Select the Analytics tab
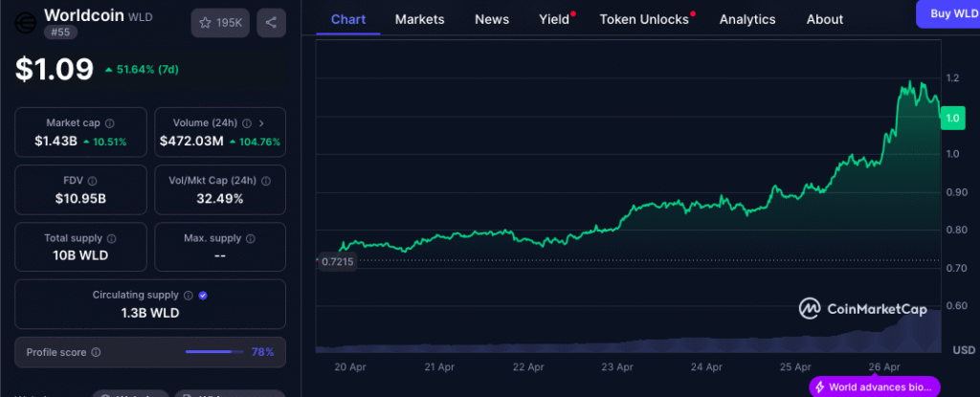Viewport: 980px width, 397px height. pyautogui.click(x=747, y=19)
